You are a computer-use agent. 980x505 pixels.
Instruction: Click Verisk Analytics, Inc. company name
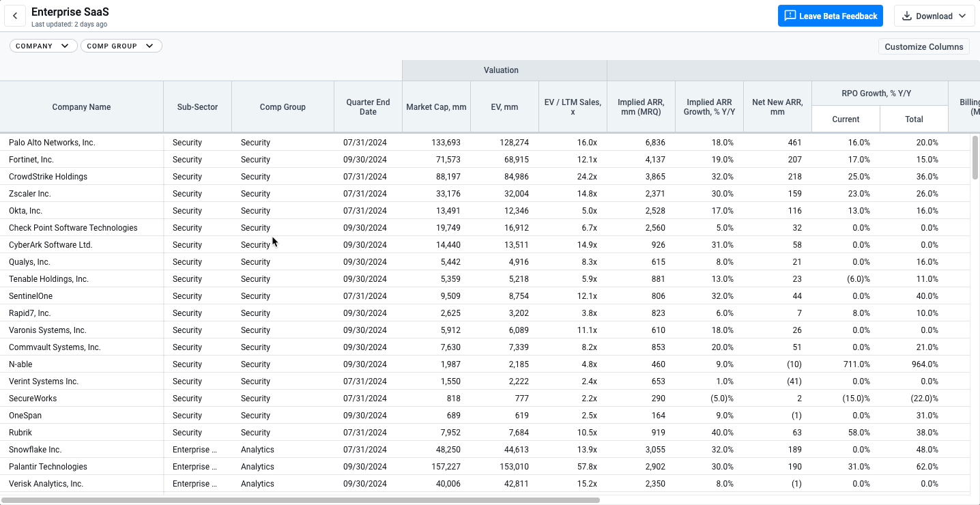tap(46, 484)
